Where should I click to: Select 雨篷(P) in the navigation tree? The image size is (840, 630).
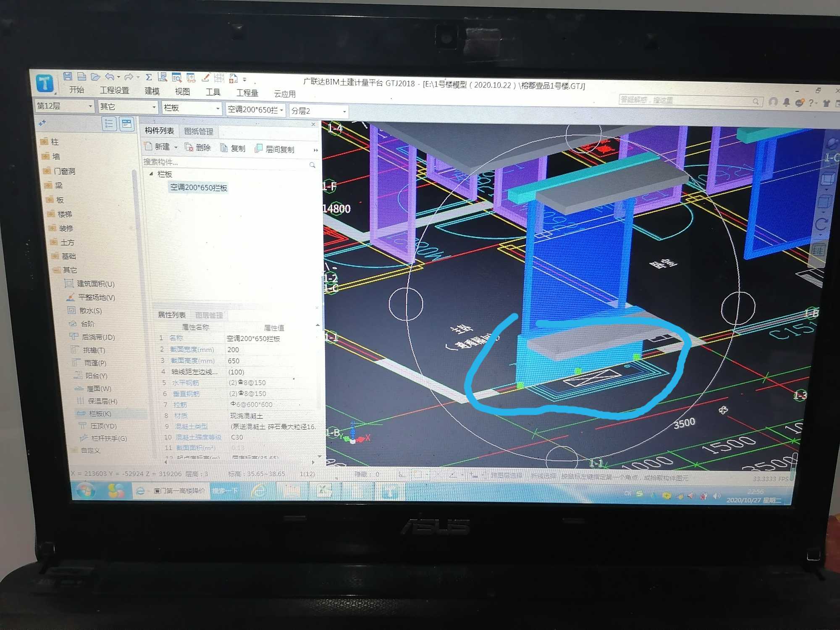click(89, 362)
